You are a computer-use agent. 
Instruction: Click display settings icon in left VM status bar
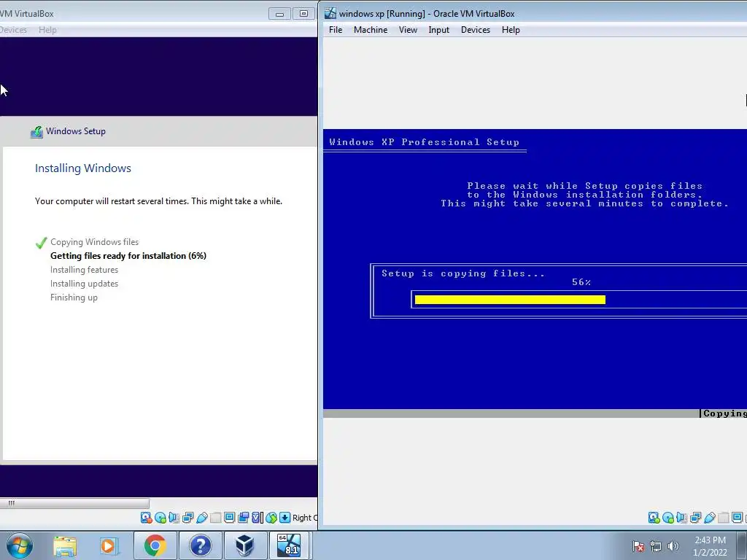(229, 518)
